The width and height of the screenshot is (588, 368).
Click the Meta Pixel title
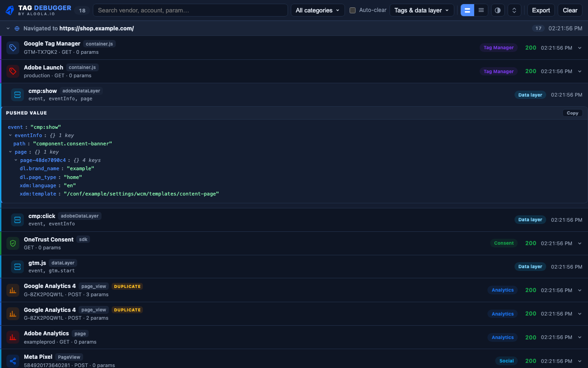[x=38, y=356]
